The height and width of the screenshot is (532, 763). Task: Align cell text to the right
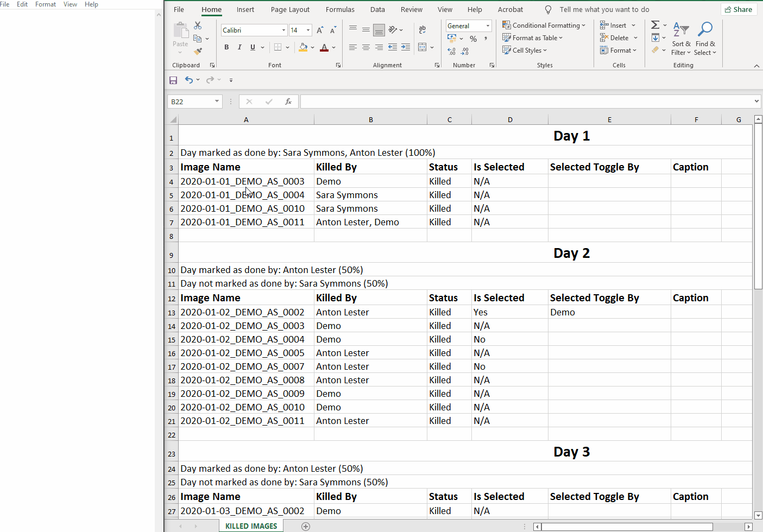click(x=379, y=47)
